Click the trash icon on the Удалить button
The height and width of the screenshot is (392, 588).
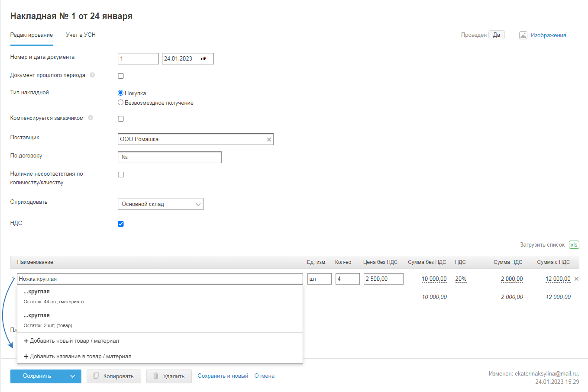tap(156, 376)
